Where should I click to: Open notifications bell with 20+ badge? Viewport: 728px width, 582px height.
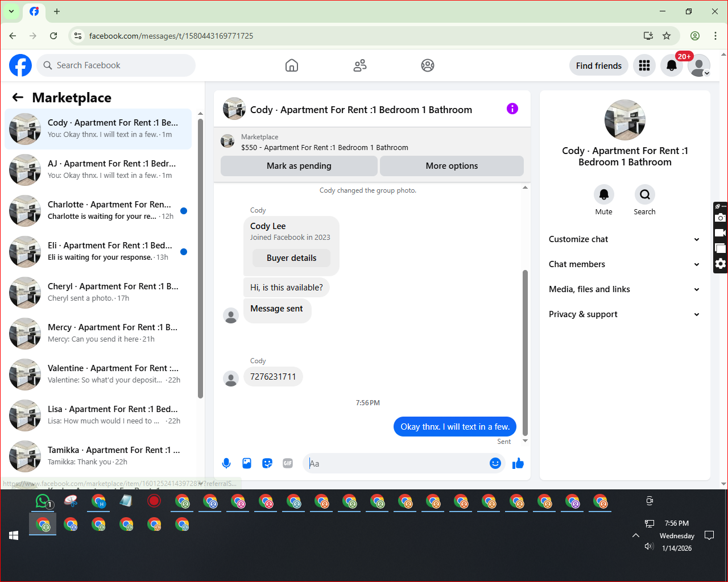click(x=672, y=65)
